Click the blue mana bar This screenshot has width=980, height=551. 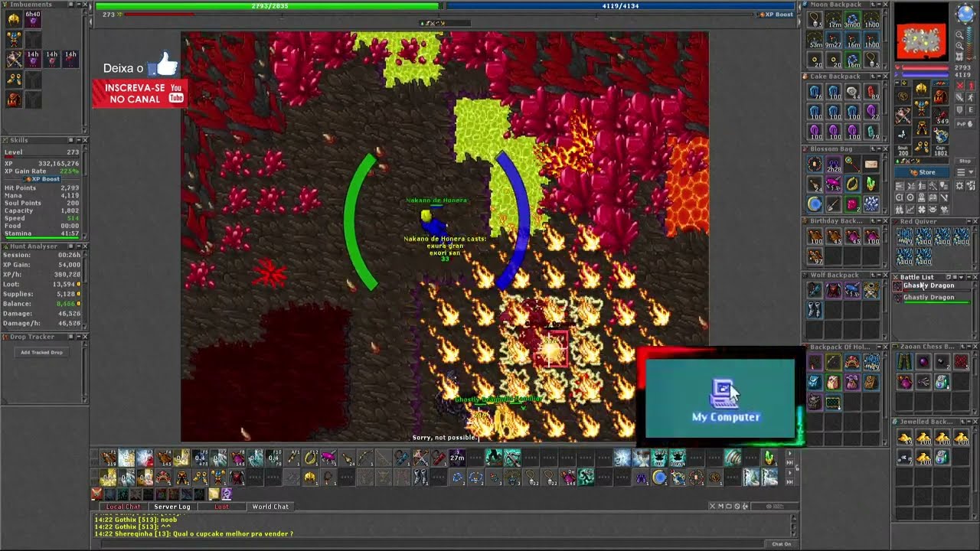tap(620, 5)
